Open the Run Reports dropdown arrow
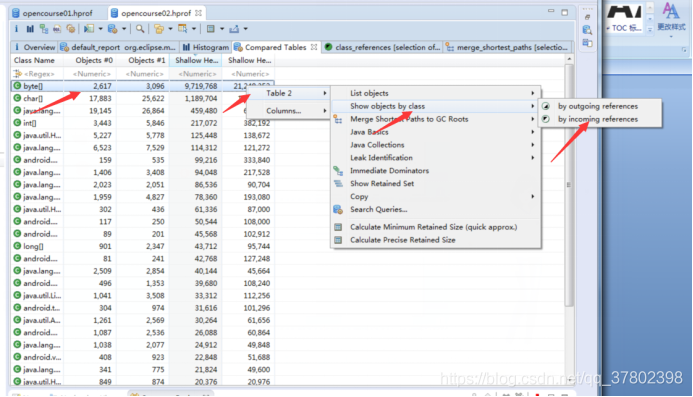The width and height of the screenshot is (693, 397). pos(100,29)
